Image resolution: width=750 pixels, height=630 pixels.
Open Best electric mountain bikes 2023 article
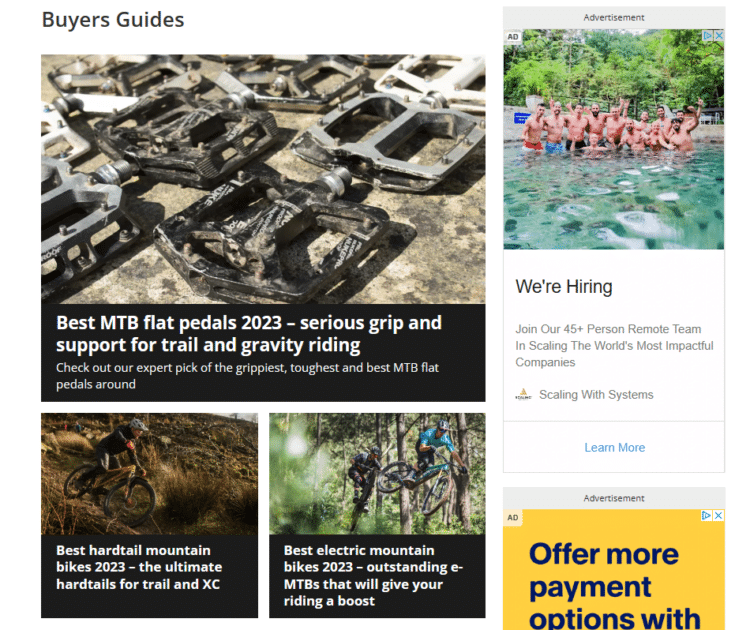(373, 575)
